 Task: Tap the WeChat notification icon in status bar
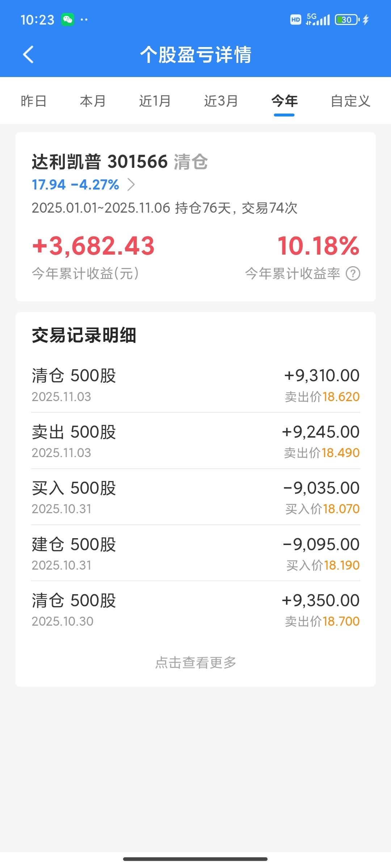click(x=68, y=20)
